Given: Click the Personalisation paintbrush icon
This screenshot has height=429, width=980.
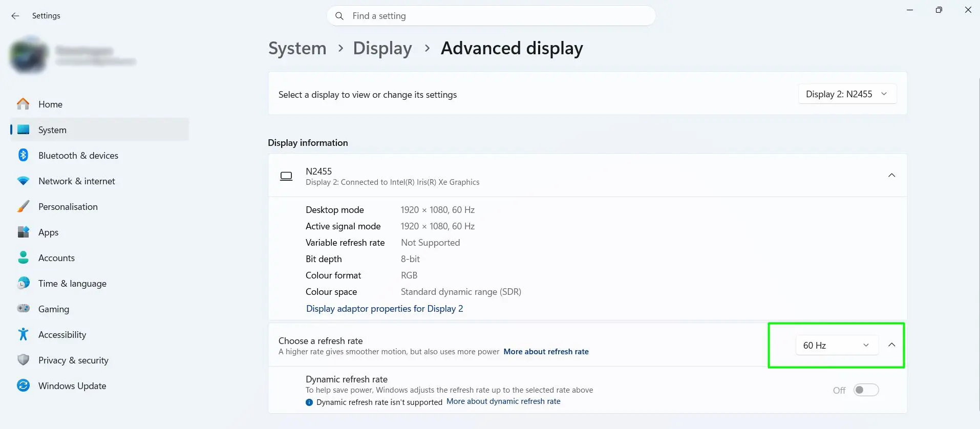Looking at the screenshot, I should point(23,206).
